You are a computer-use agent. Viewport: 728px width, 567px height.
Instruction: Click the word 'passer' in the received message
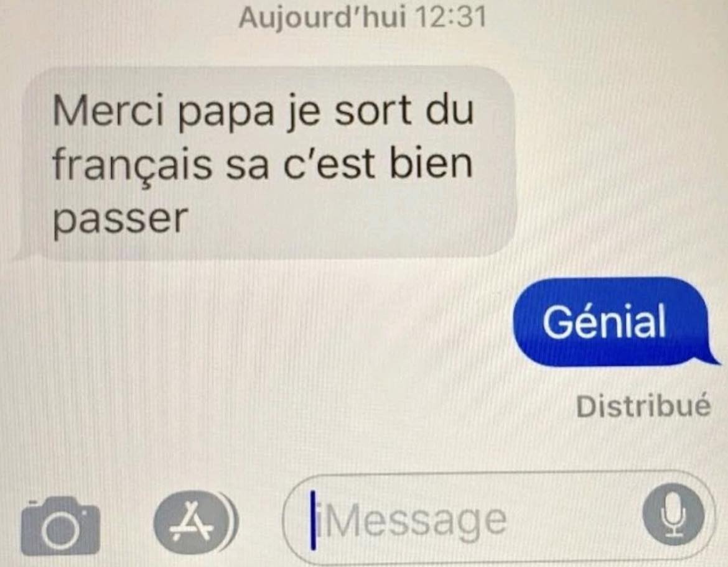[x=120, y=219]
